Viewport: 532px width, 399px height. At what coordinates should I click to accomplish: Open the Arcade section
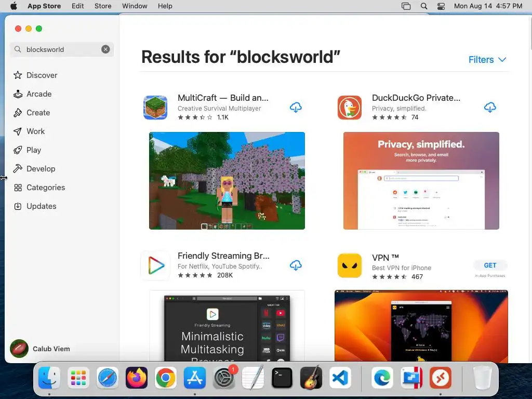click(33, 94)
